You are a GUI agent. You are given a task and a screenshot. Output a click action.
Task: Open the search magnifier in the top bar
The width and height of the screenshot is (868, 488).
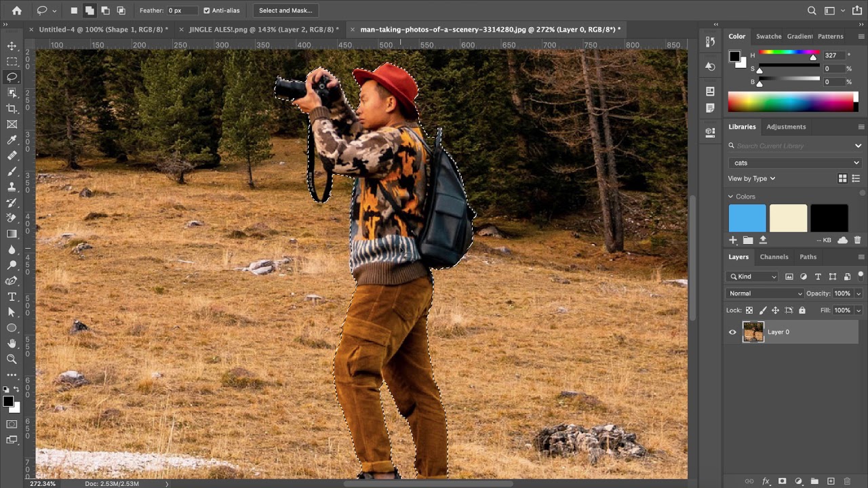click(812, 10)
